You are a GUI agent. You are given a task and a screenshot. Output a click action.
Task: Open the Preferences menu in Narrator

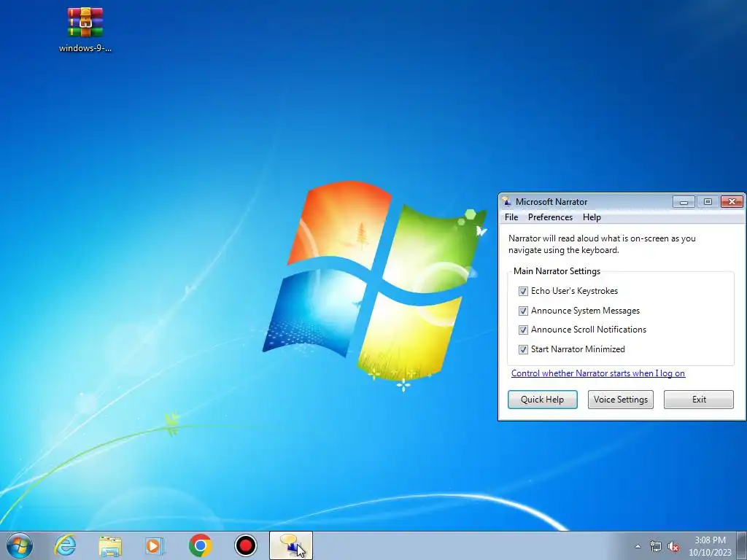click(x=550, y=217)
